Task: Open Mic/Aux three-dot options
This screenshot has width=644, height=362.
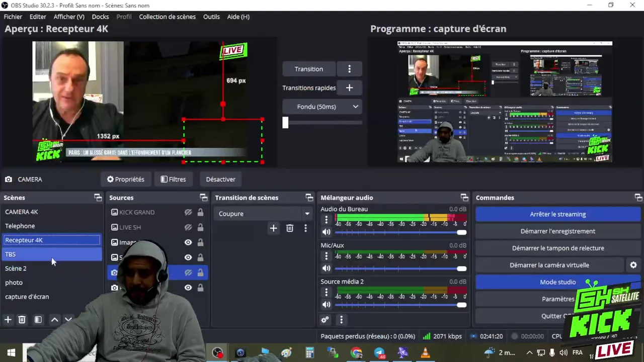Action: 326,256
